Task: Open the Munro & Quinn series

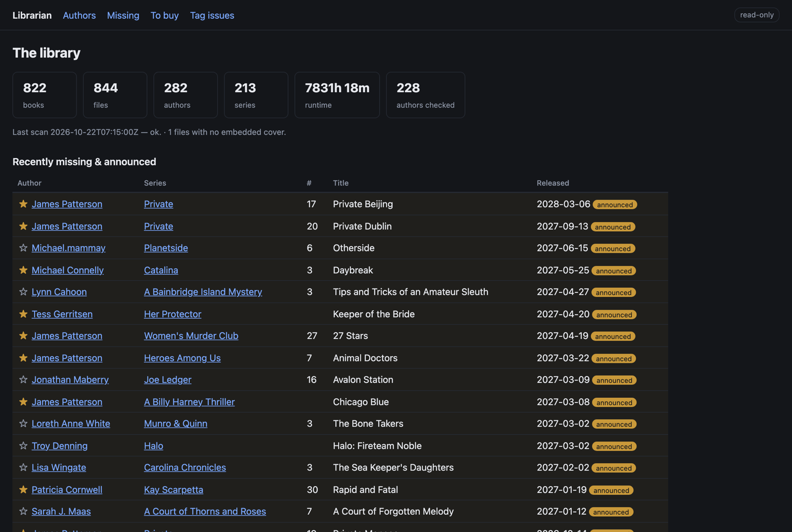Action: coord(176,424)
